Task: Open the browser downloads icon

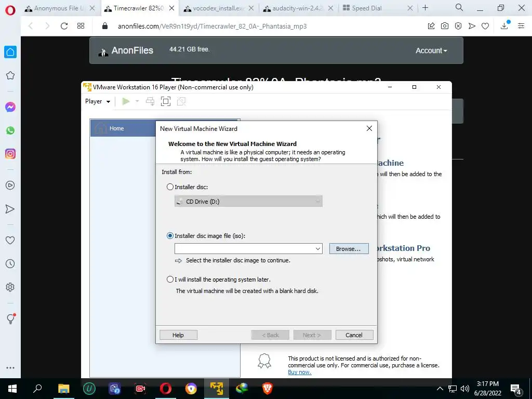Action: [x=504, y=26]
